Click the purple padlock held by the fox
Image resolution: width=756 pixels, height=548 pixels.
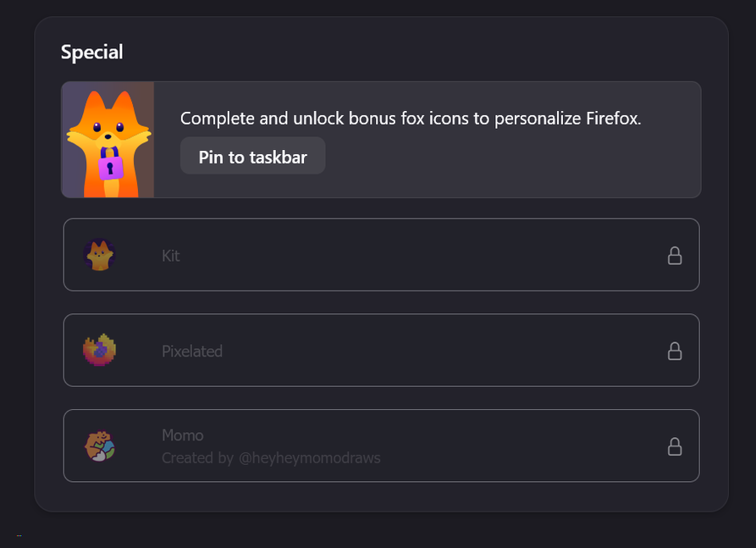coord(111,164)
